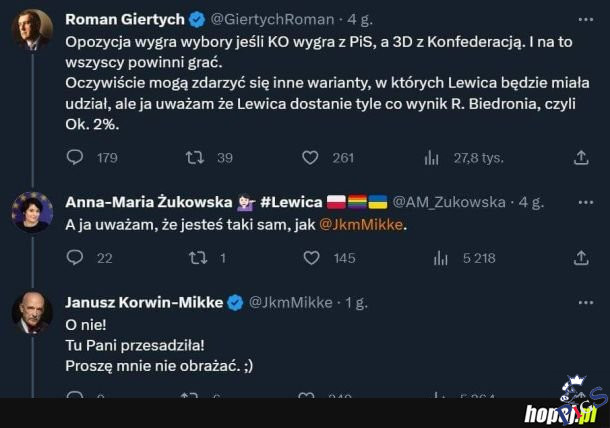Screen dimensions: 610x428
Task: Open Roman Giertych's profile picture
Action: tap(32, 30)
